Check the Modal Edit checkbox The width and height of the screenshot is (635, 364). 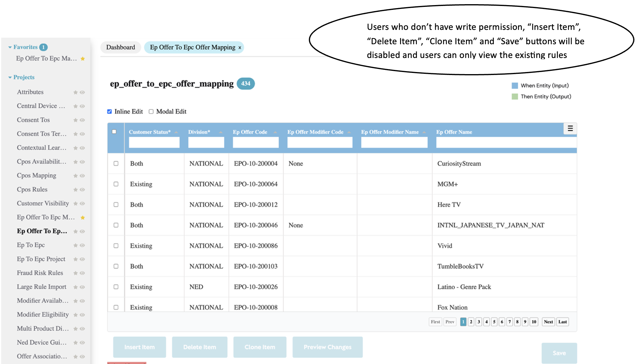pos(151,111)
